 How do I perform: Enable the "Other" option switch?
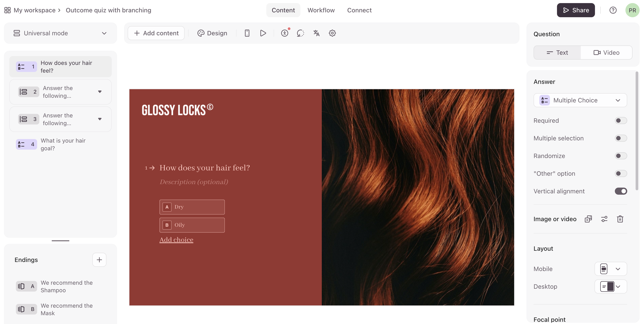coord(621,174)
